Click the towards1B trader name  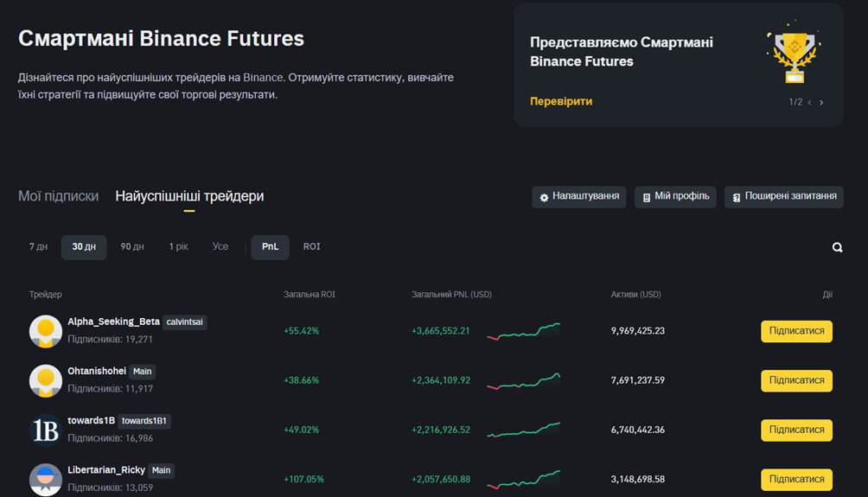tap(92, 421)
